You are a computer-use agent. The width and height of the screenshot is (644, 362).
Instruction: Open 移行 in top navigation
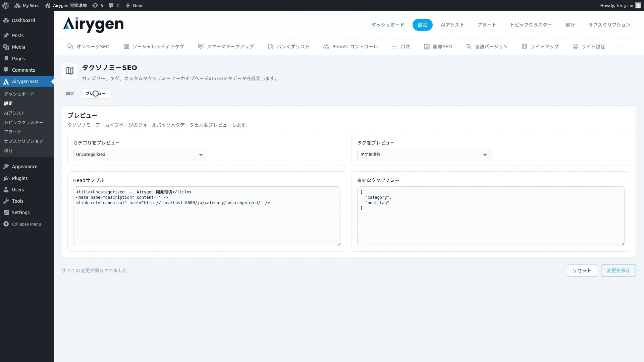click(570, 25)
